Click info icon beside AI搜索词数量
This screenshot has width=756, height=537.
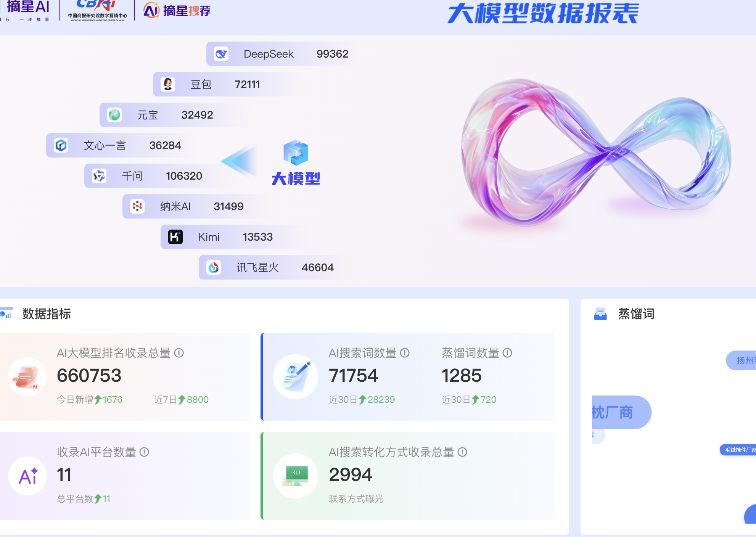405,353
